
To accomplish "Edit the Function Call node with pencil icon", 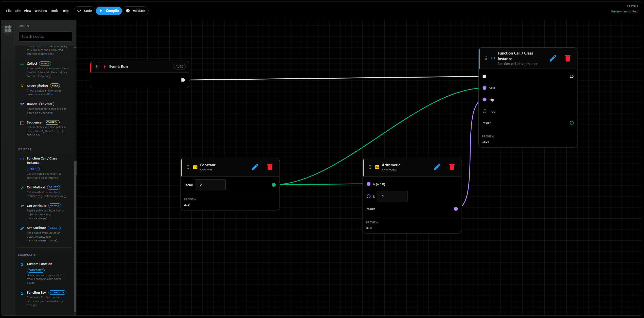I will coord(553,58).
